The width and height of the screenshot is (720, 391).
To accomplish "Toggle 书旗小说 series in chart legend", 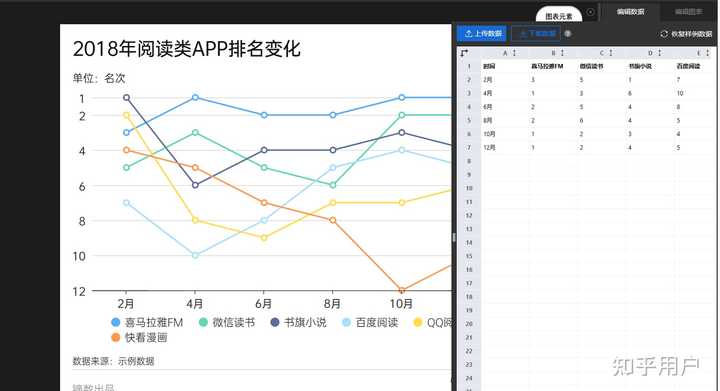I will (298, 323).
